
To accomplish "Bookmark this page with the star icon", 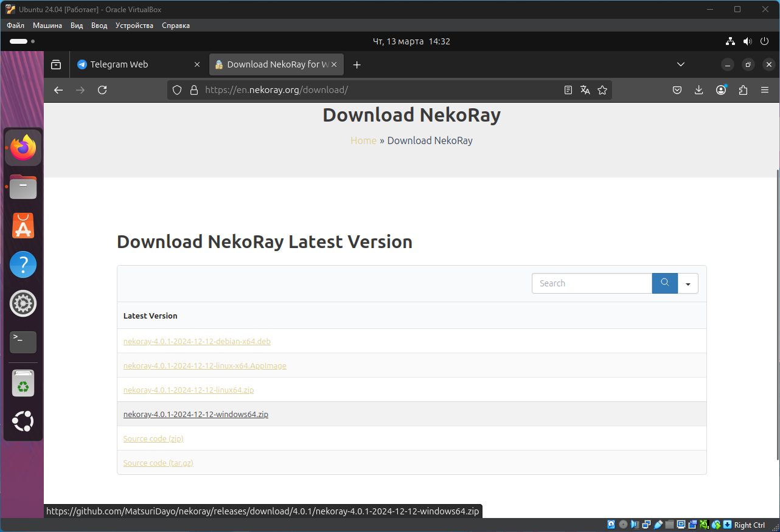I will pyautogui.click(x=602, y=90).
